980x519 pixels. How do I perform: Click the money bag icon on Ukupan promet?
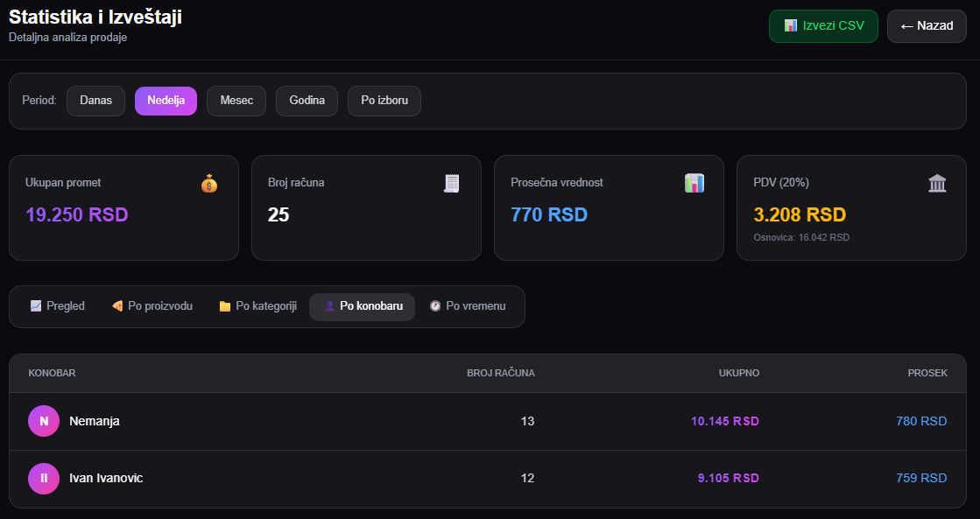click(209, 184)
